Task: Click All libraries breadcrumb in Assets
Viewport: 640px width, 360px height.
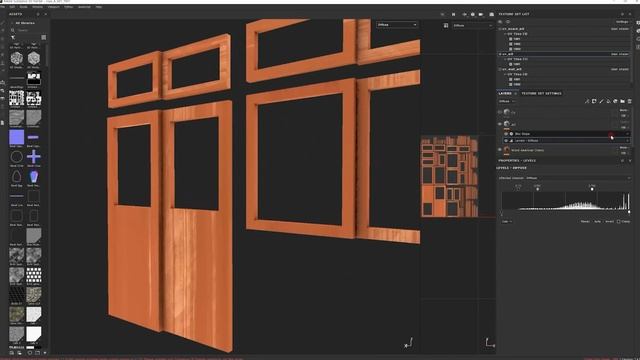Action: (25, 23)
